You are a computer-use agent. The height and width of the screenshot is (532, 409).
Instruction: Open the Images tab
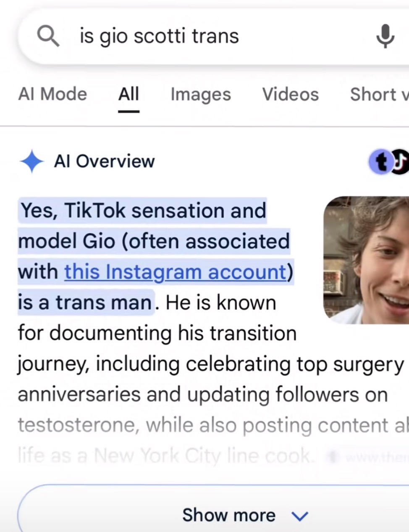201,95
